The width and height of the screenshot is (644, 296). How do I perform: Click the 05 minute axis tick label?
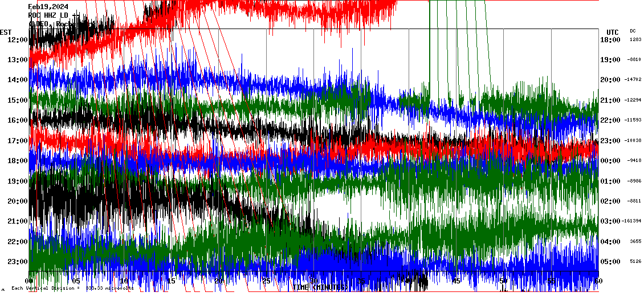point(76,281)
